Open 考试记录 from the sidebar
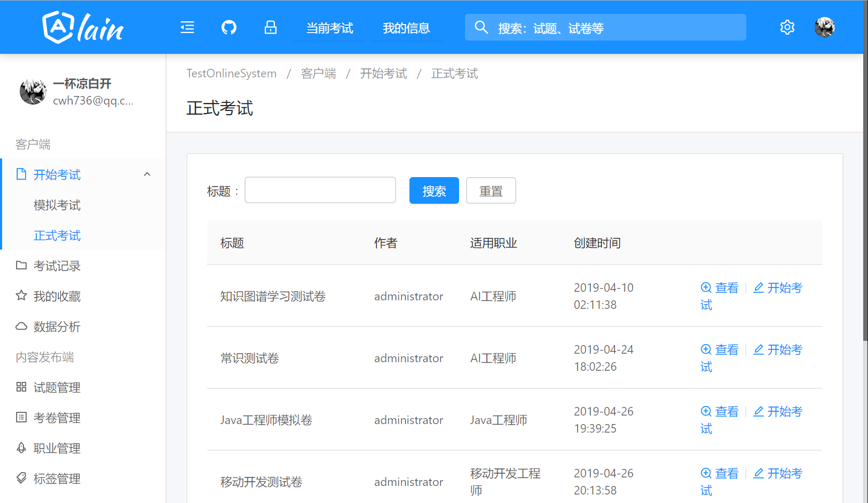 click(x=57, y=266)
